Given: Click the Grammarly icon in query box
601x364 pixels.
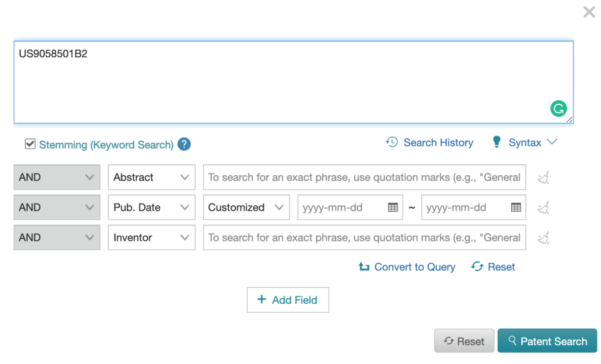Looking at the screenshot, I should pos(558,108).
